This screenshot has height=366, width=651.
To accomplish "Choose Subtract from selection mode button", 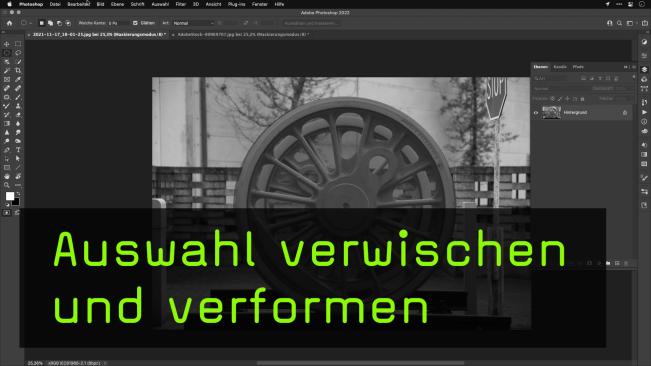I will coord(59,23).
